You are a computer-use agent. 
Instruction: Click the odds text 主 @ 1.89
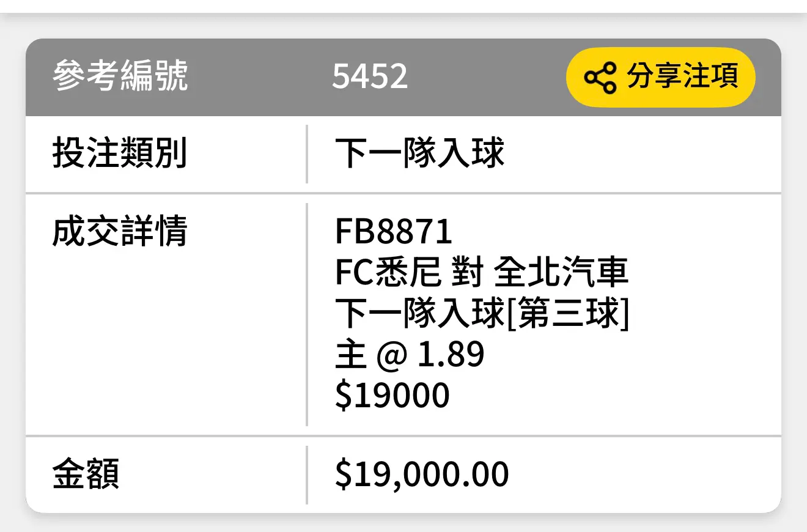(x=410, y=355)
